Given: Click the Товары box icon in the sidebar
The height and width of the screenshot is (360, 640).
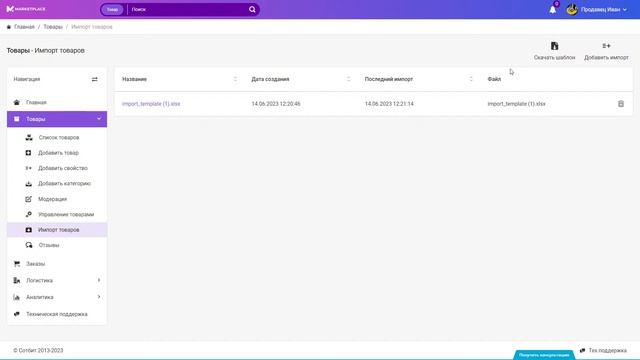Looking at the screenshot, I should pos(17,119).
